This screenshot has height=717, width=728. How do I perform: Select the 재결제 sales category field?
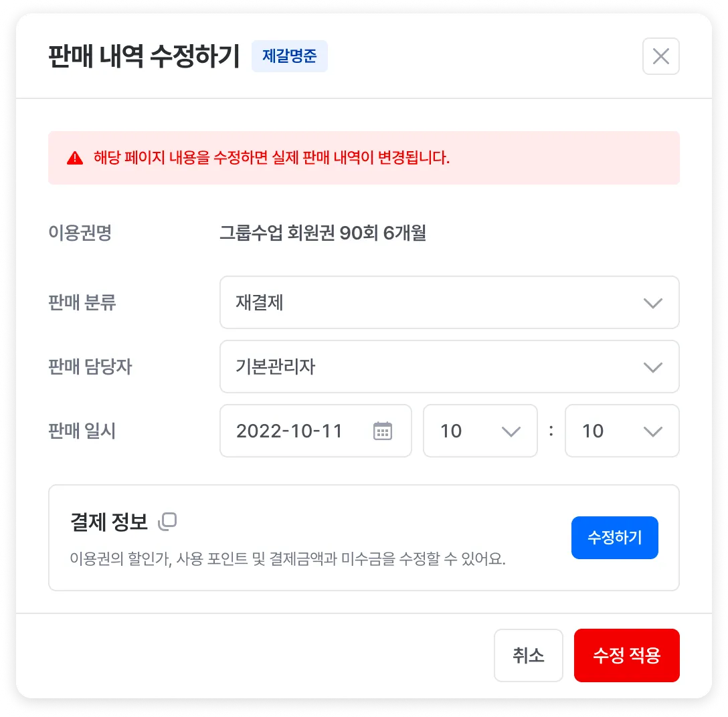coord(450,302)
